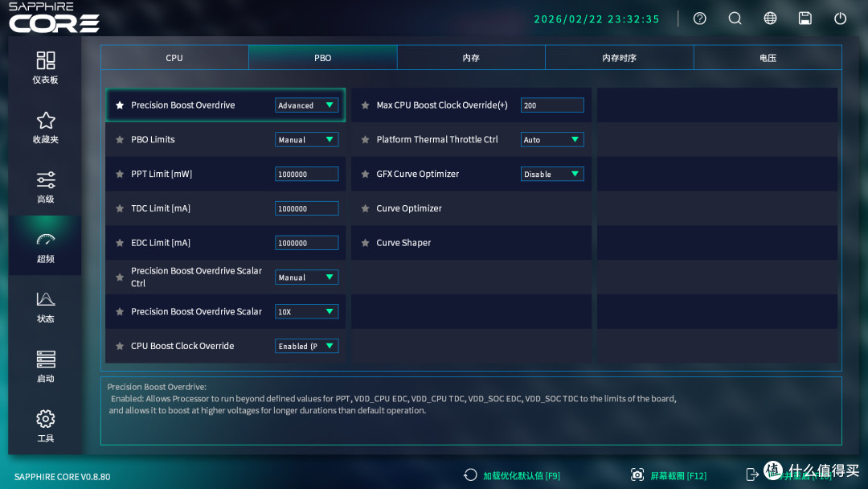Viewport: 868px width, 489px height.
Task: Open the Precision Boost Overdrive Advanced dropdown
Action: [x=307, y=105]
